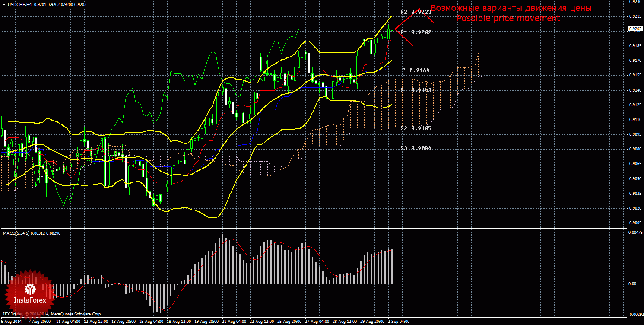Image resolution: width=644 pixels, height=325 pixels.
Task: Click the 0.9230 price axis label
Action: (635, 2)
